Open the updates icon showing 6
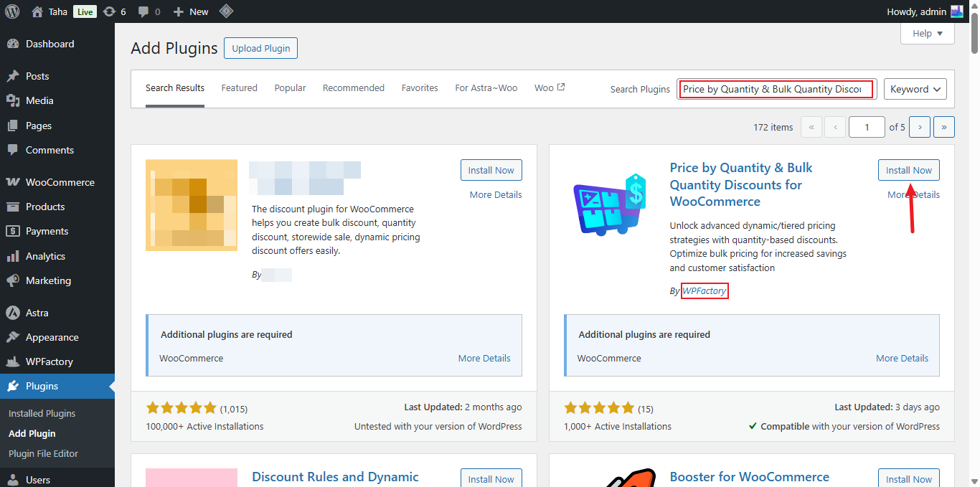 [109, 11]
